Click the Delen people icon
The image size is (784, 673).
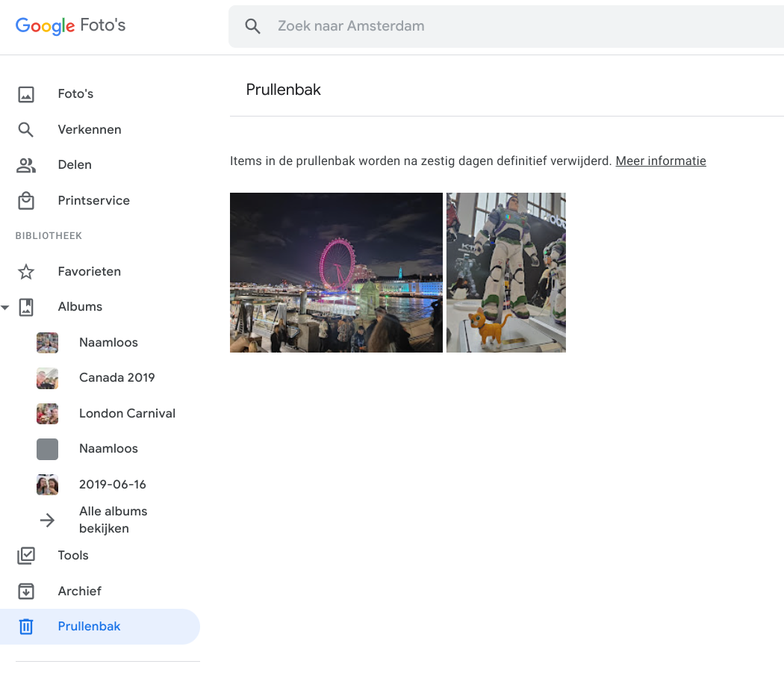[26, 165]
